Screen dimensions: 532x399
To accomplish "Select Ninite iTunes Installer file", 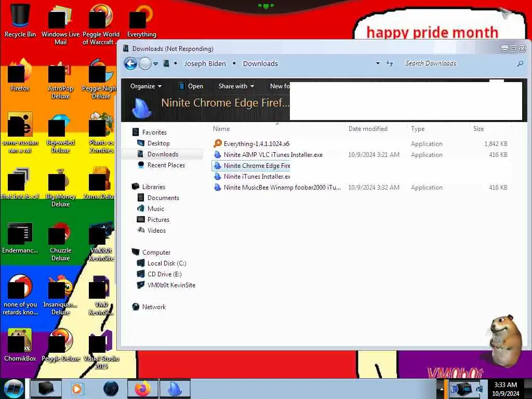I will click(251, 176).
